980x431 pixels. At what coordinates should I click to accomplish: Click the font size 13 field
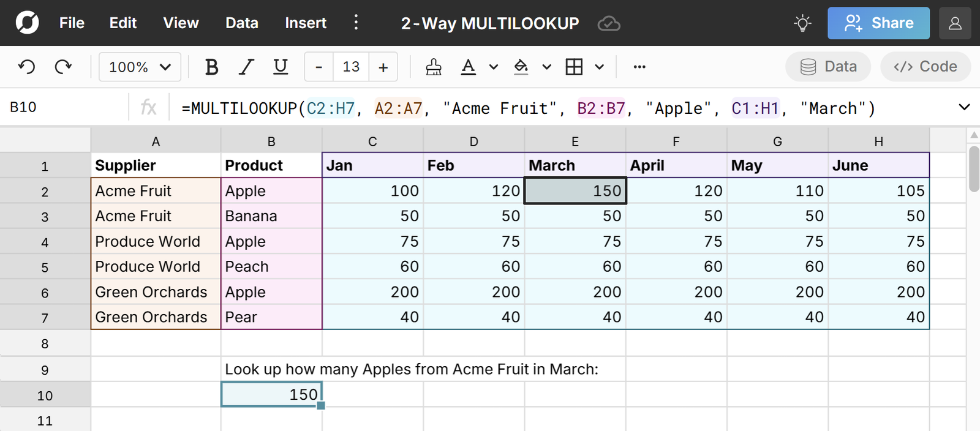pyautogui.click(x=351, y=67)
